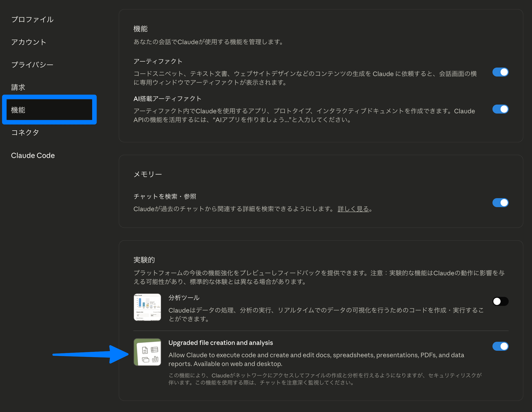
Task: Open the アカウント settings section
Action: tap(29, 42)
